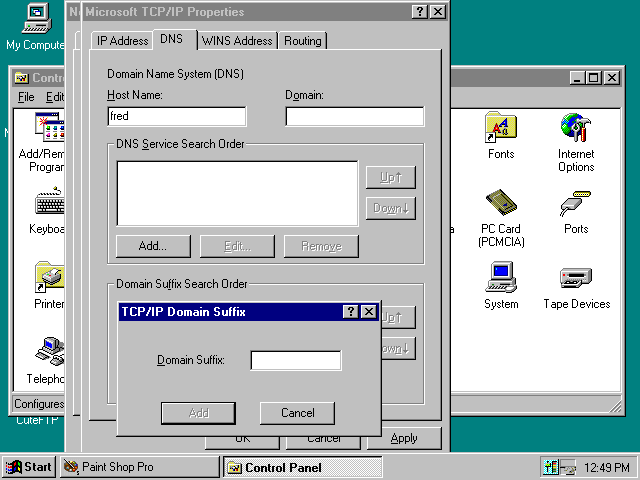Viewport: 640px width, 480px height.
Task: Cancel the TCP/IP Domain Suffix dialog
Action: [x=298, y=413]
